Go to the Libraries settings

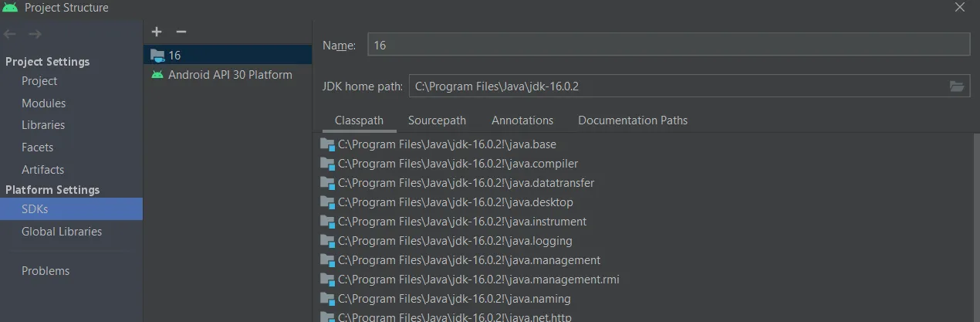[x=43, y=125]
